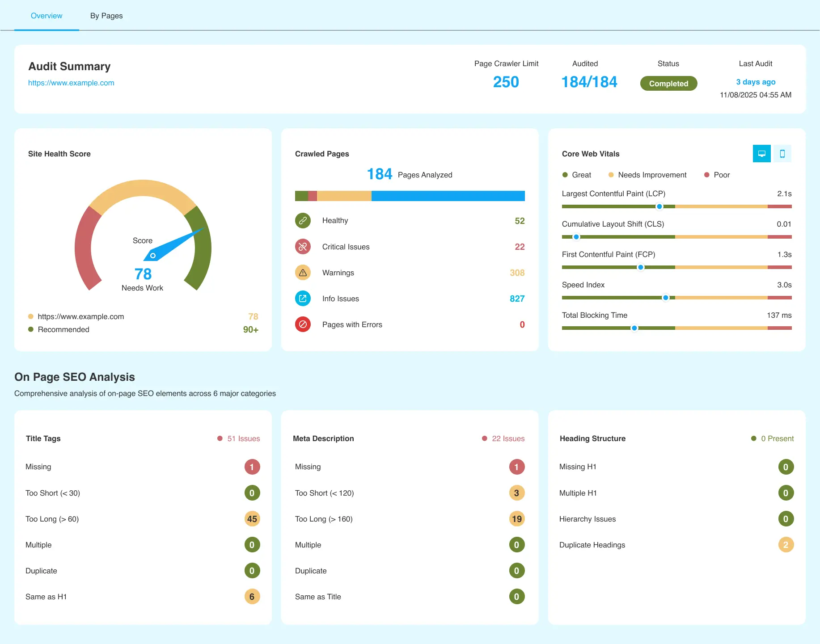Click the Healthy chain-link icon
The image size is (820, 644).
tap(303, 220)
